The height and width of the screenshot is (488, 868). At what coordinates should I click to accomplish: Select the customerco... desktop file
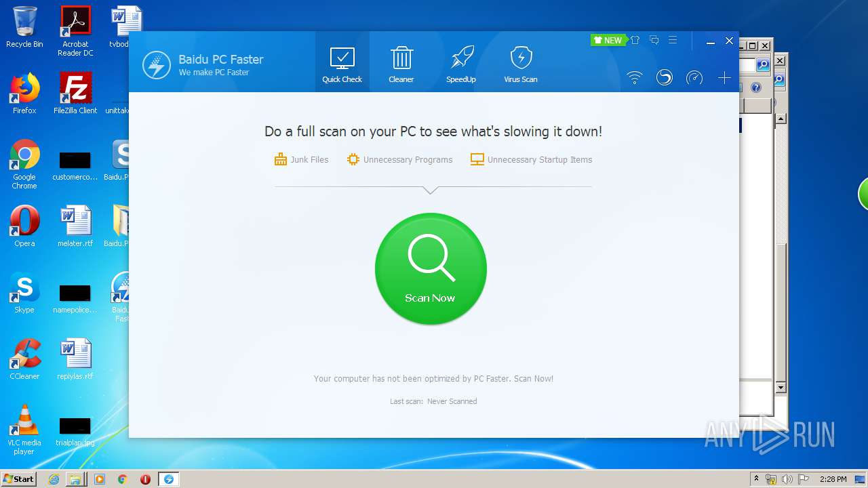[75, 166]
